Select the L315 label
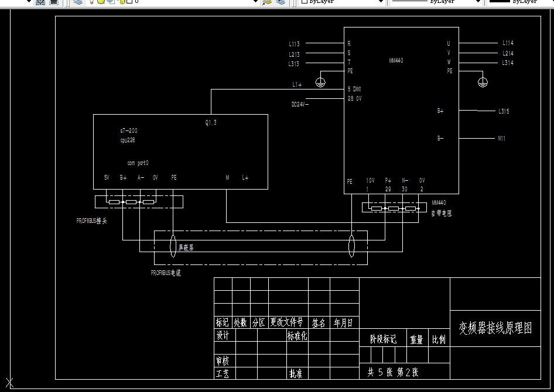 click(x=504, y=111)
